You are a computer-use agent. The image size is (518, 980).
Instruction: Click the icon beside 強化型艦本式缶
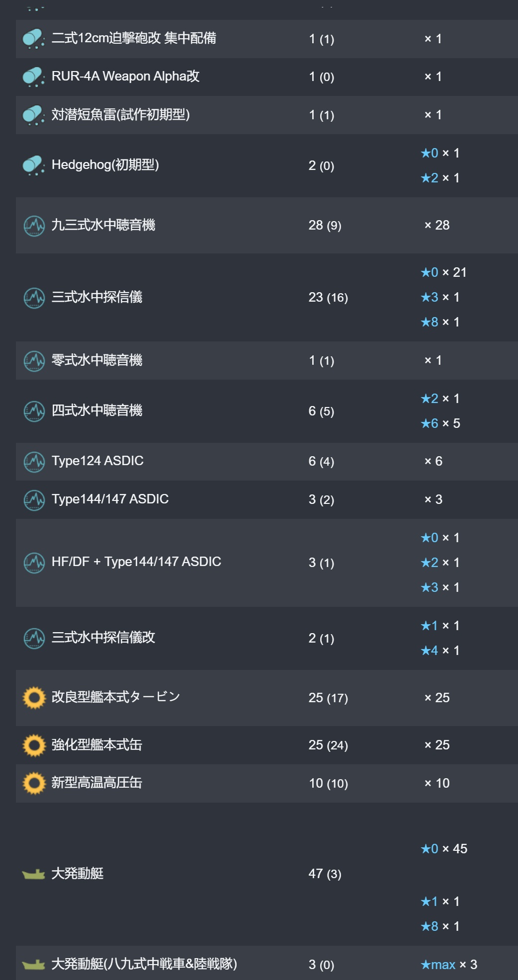click(x=34, y=745)
